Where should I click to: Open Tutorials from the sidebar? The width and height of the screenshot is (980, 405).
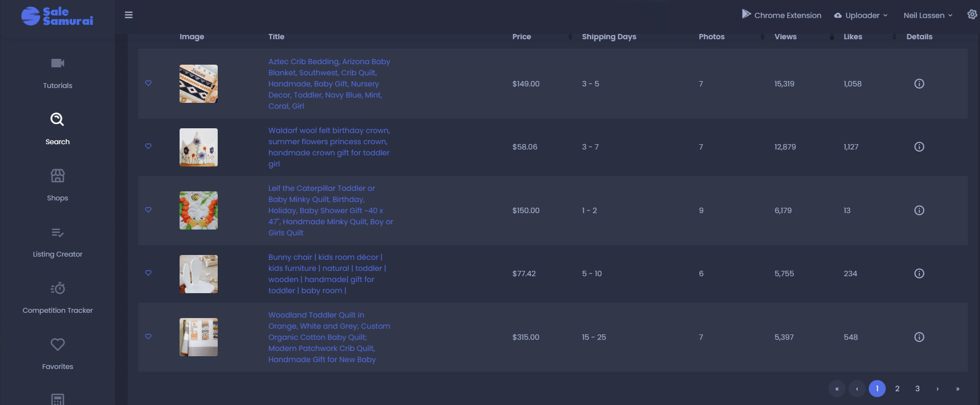[58, 73]
